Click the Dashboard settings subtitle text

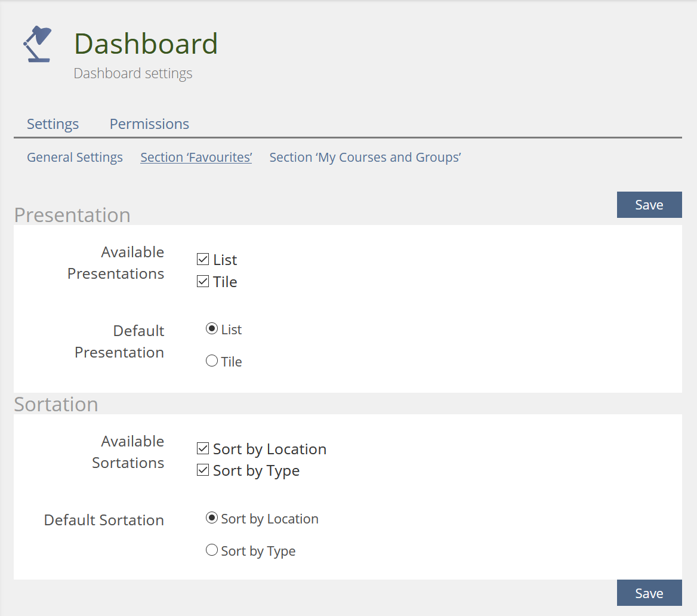pyautogui.click(x=133, y=73)
